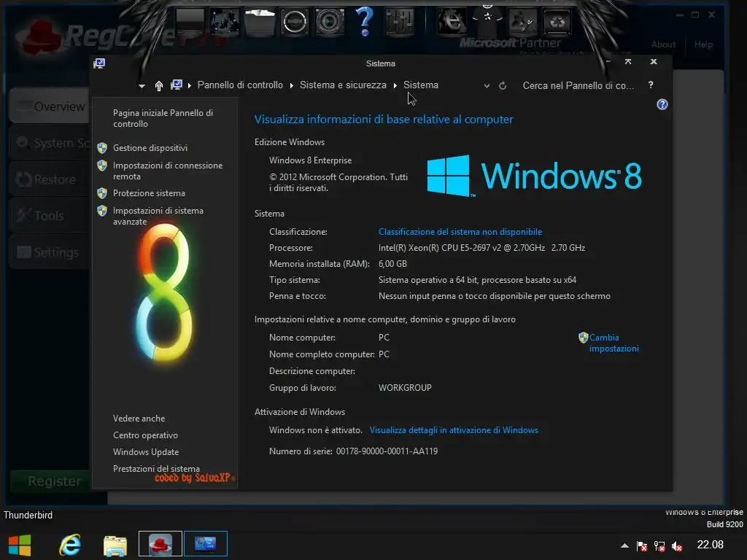Go up one level with the up arrow
Screen dimensions: 747x560
pos(159,86)
